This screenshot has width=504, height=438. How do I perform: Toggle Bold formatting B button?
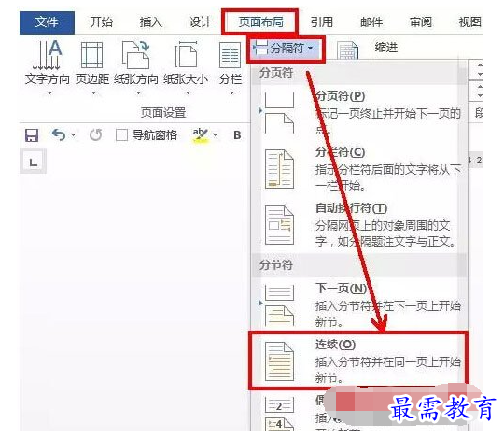[237, 135]
